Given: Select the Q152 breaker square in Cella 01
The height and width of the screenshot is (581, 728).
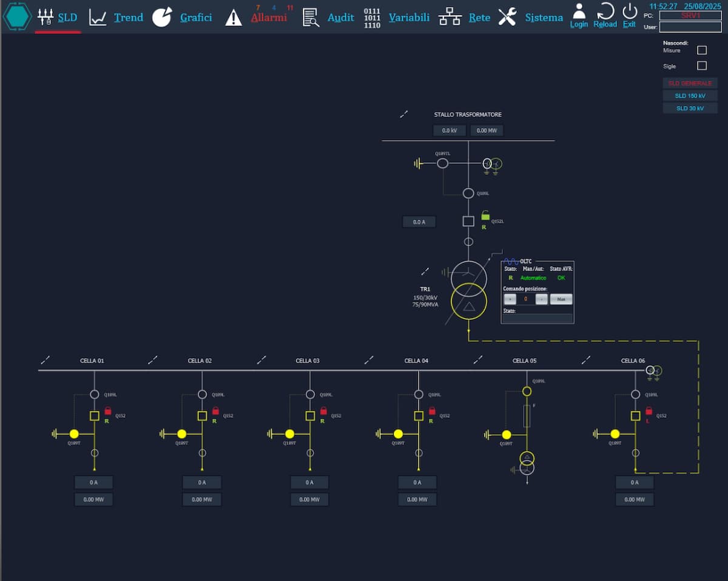Looking at the screenshot, I should click(x=95, y=416).
